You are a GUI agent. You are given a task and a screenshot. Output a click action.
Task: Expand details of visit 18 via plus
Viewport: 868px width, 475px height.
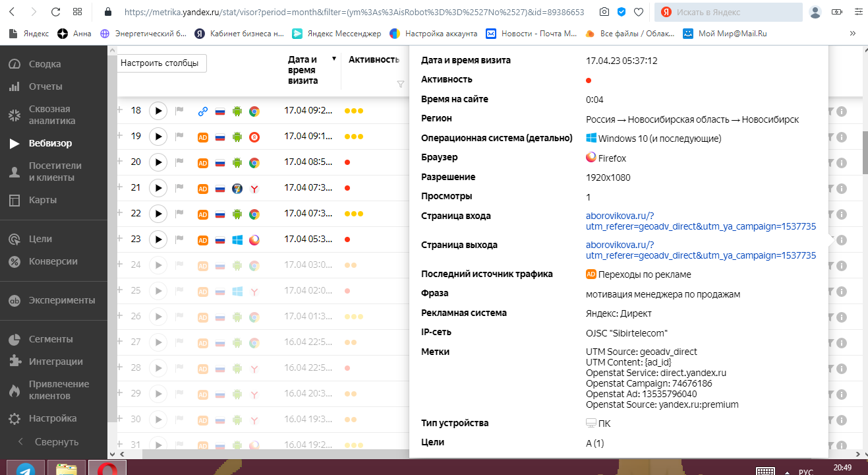click(x=120, y=110)
